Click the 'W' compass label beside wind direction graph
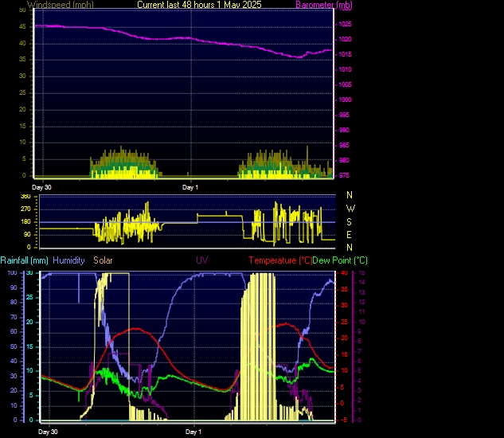 (x=350, y=209)
